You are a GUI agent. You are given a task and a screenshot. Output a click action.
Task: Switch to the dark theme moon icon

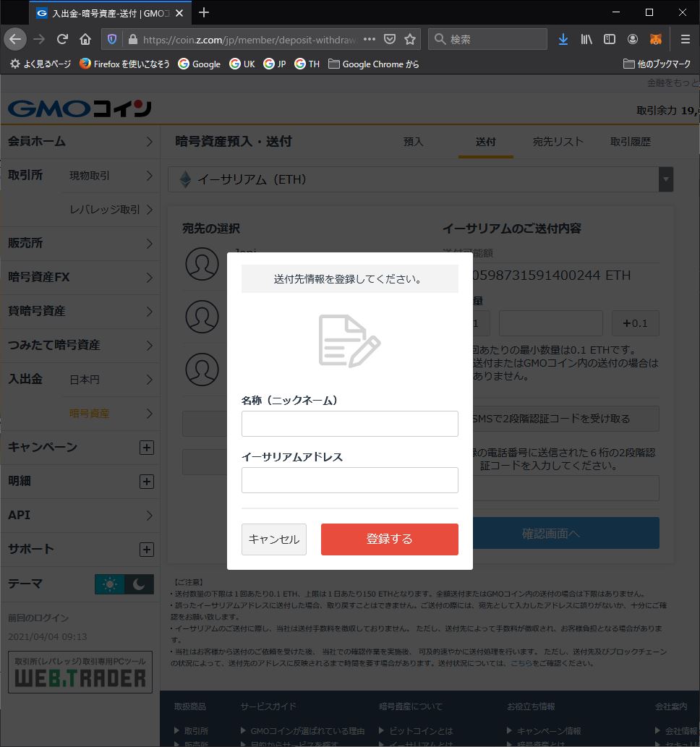(139, 584)
